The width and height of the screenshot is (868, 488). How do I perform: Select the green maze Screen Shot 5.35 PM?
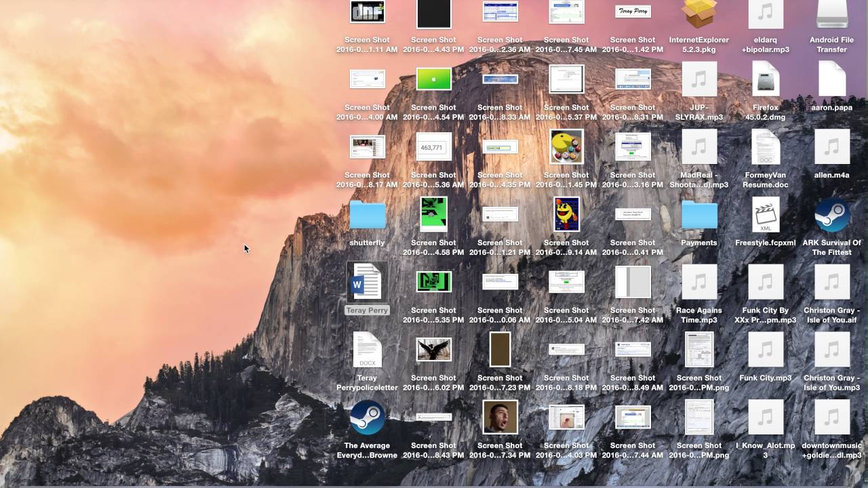coord(434,281)
